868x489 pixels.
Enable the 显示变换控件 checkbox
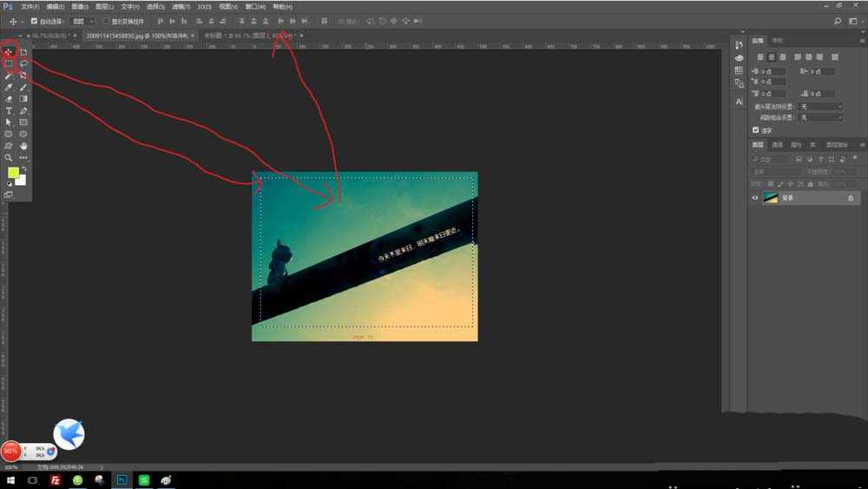tap(106, 20)
